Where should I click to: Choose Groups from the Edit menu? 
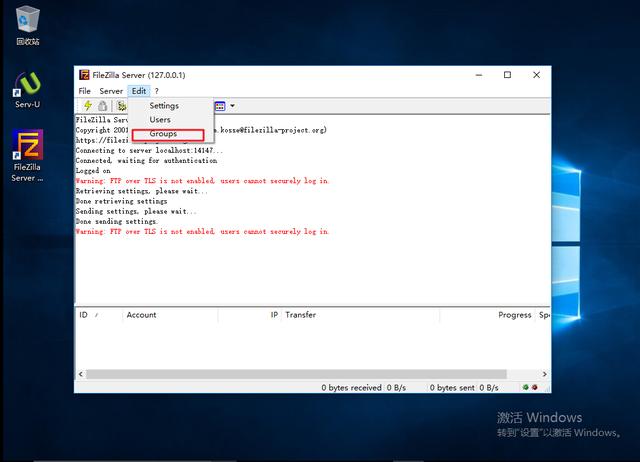click(163, 133)
